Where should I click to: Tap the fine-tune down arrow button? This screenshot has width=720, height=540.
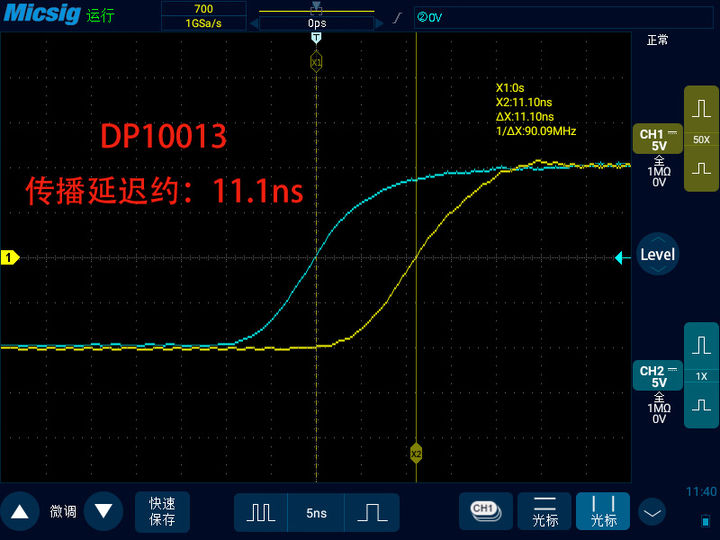tap(103, 512)
